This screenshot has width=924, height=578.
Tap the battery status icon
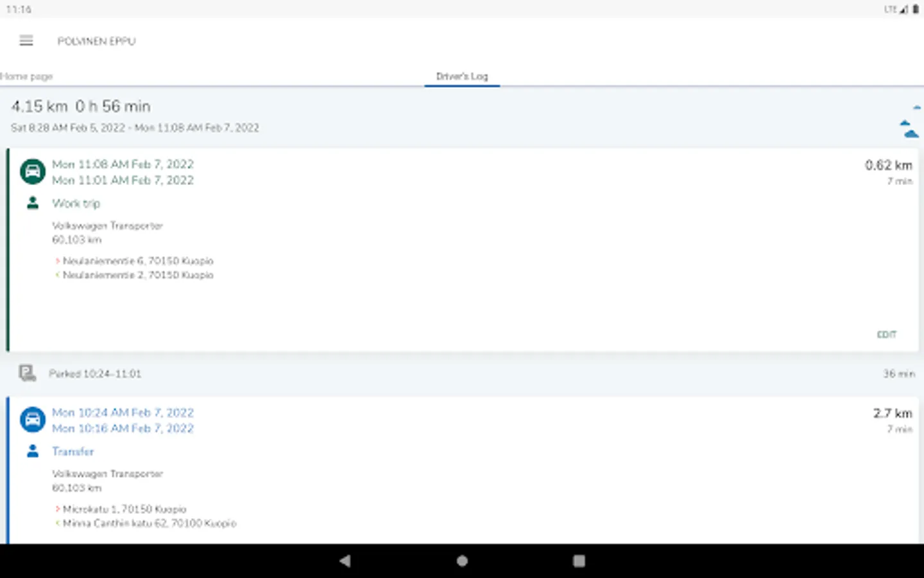point(916,9)
